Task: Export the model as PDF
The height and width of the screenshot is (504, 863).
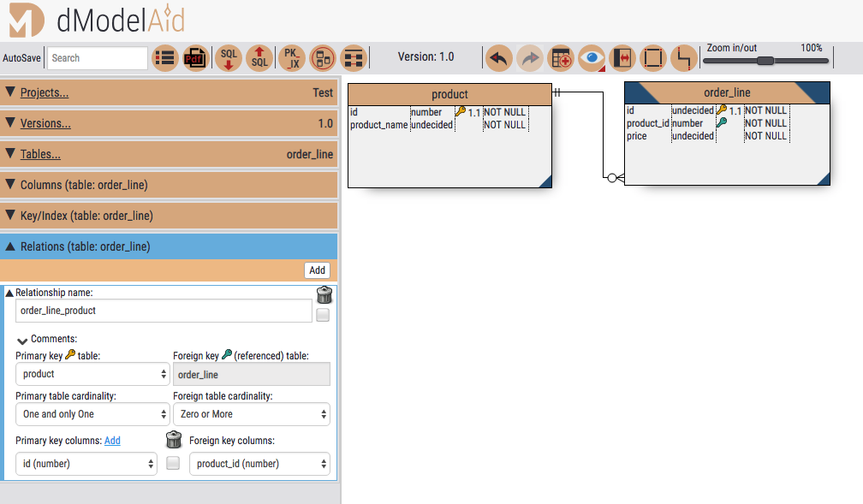Action: pos(195,58)
